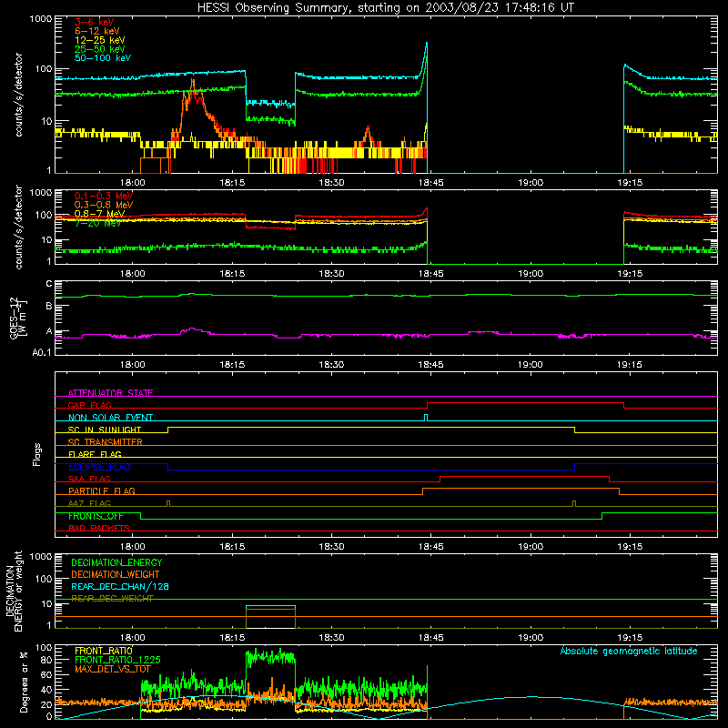Click the ECLIPSE_FLAG label
Viewport: 728px width, 728px height.
99,467
